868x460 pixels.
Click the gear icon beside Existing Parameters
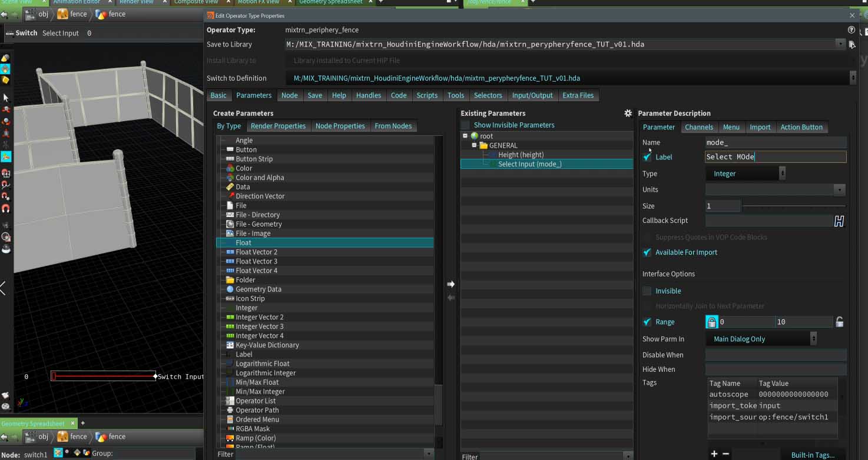[628, 113]
